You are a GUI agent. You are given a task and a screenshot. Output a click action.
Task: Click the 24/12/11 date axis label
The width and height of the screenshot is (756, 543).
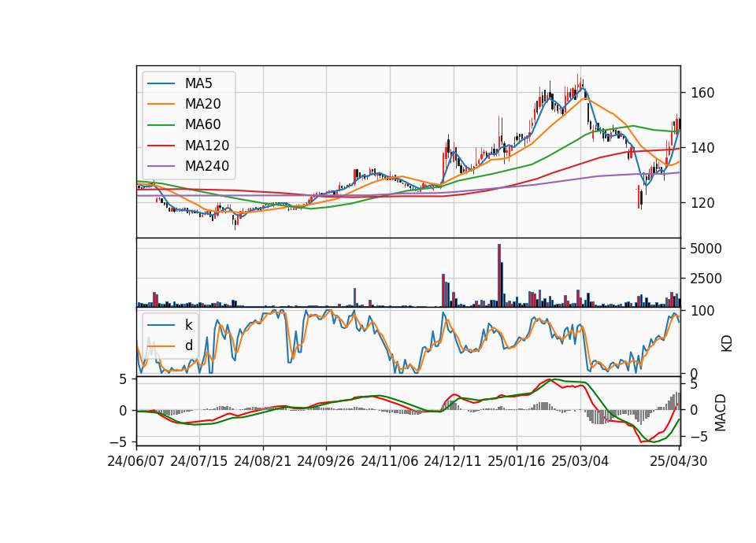tap(453, 462)
